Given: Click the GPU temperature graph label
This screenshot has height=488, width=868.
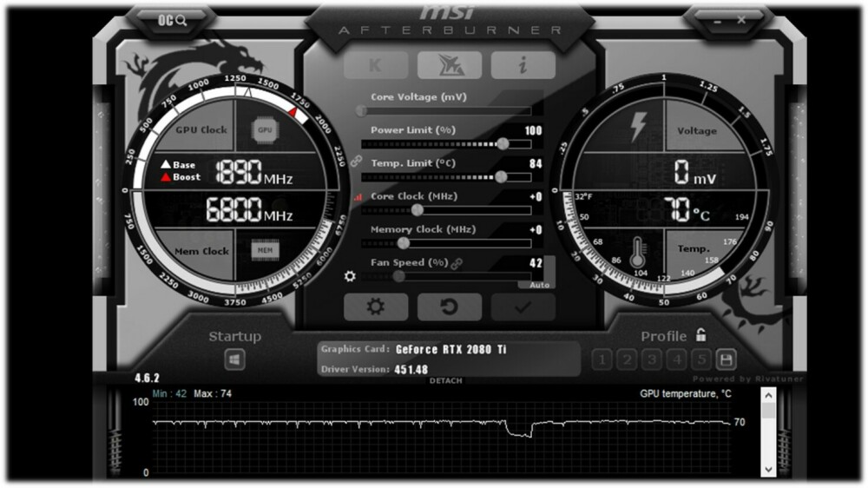Looking at the screenshot, I should tap(686, 394).
